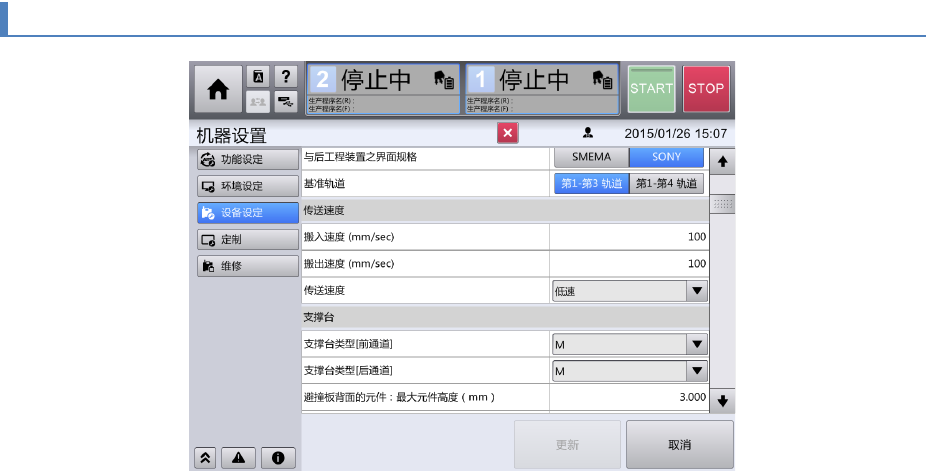The width and height of the screenshot is (926, 472).
Task: Open the language switch icon
Action: point(258,77)
